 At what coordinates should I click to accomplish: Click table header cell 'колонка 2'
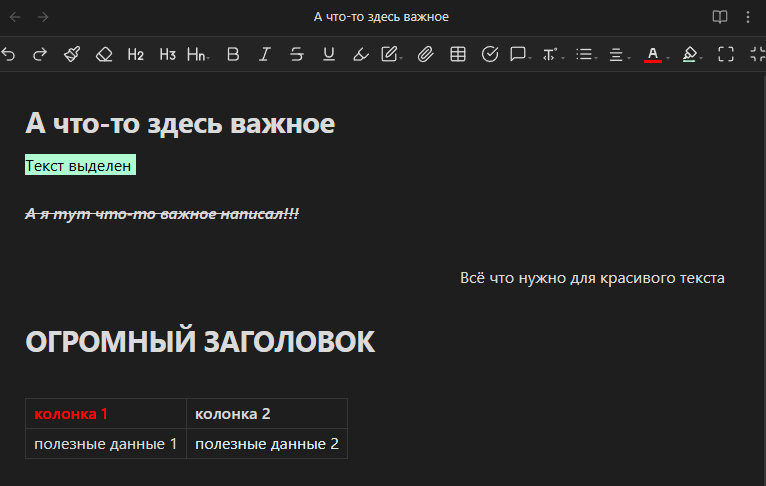pyautogui.click(x=267, y=414)
